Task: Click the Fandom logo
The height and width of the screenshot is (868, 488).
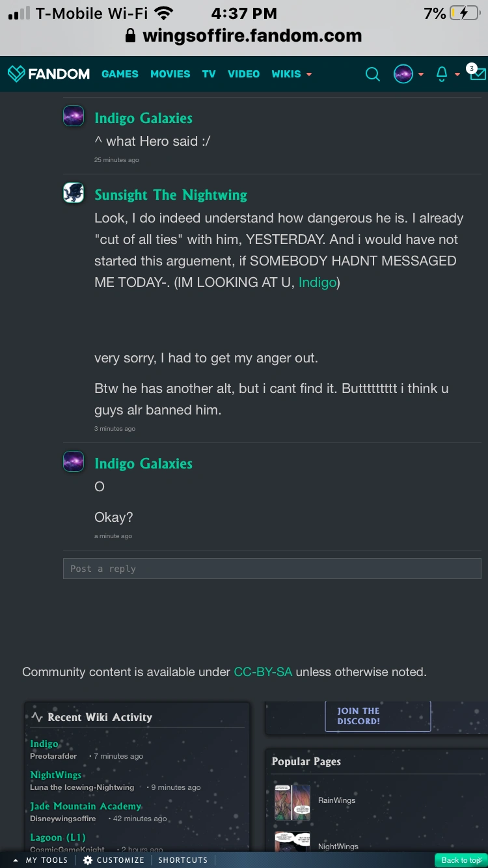Action: click(49, 74)
